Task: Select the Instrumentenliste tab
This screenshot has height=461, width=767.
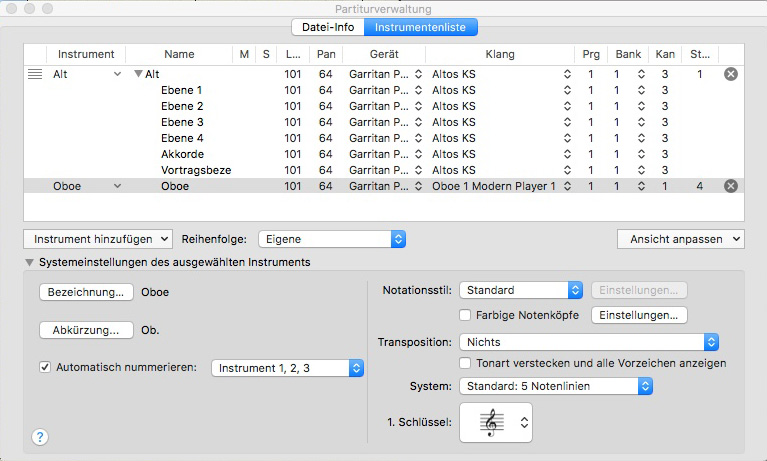Action: tap(420, 26)
